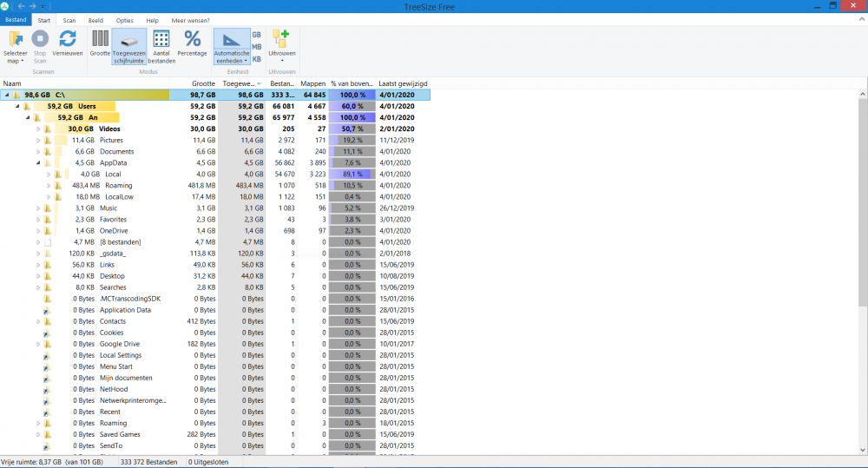Click the back arrow in title bar
Image resolution: width=868 pixels, height=468 pixels.
coord(22,6)
